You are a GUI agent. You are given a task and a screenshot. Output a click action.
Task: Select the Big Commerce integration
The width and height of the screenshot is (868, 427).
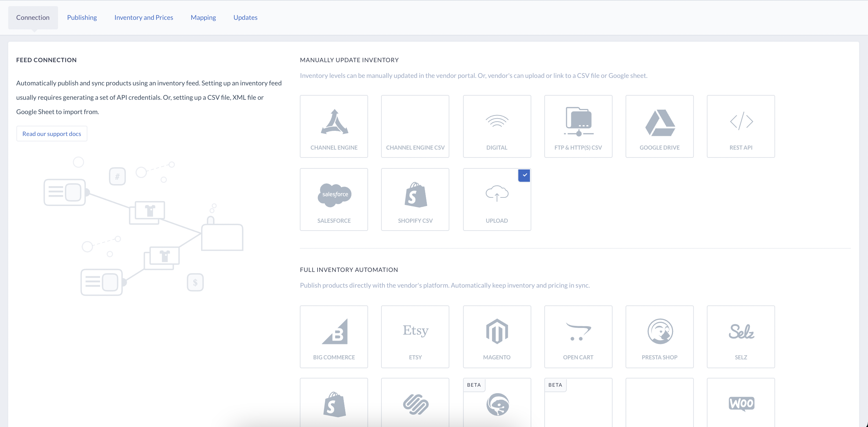pyautogui.click(x=334, y=336)
